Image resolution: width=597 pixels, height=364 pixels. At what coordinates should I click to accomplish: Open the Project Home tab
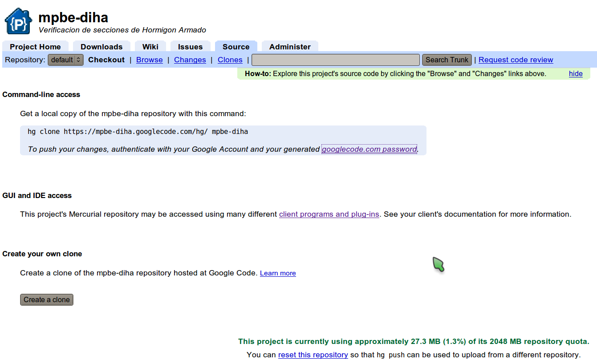point(35,46)
